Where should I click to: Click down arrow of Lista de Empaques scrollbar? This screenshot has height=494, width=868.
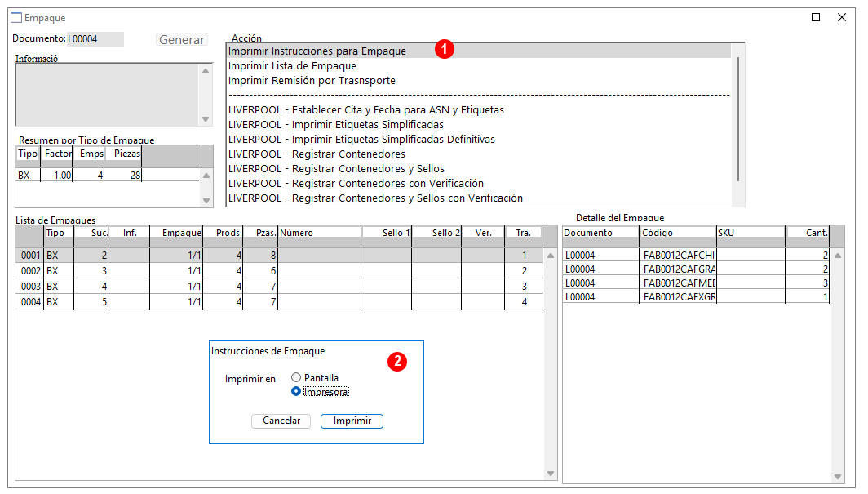[550, 473]
